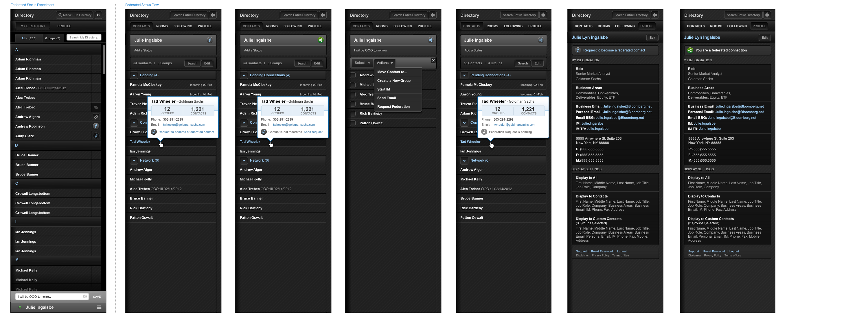Collapse the 'Pending (4)' group chevron
Screen dimensions: 868x318
pos(134,75)
